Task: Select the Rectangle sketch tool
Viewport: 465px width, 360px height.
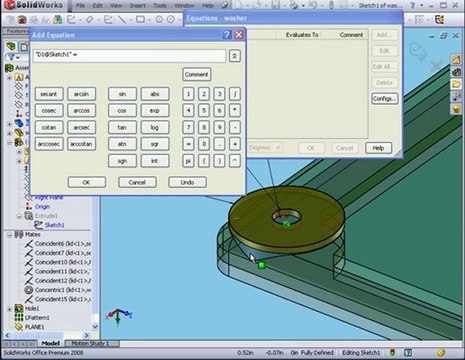Action: (x=140, y=20)
